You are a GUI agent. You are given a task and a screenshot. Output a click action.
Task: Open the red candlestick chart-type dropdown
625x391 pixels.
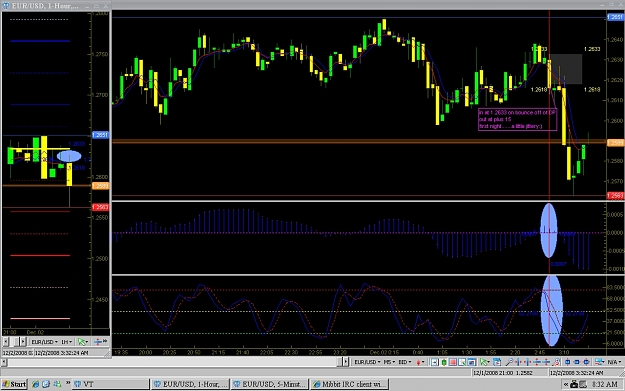tap(420, 362)
